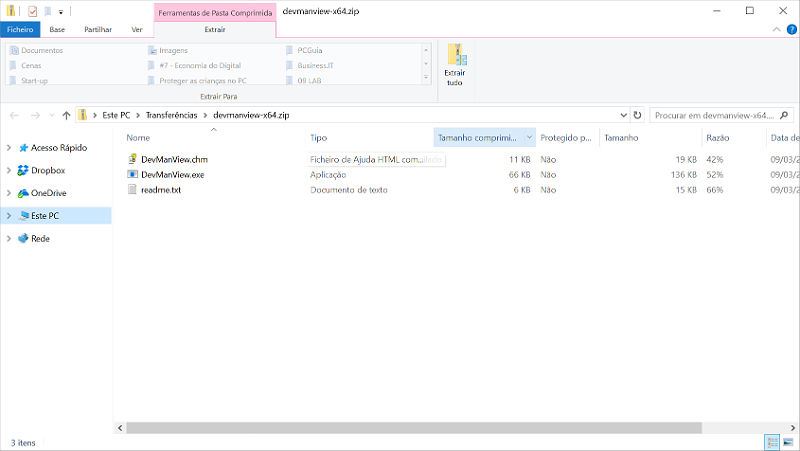
Task: Select the DevManView.exe application icon
Action: 132,174
